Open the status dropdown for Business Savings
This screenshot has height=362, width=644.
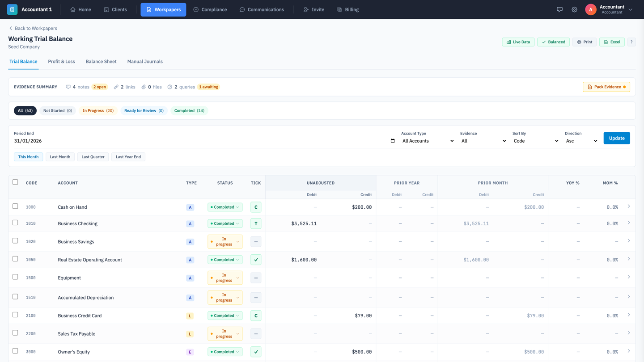[x=225, y=241]
